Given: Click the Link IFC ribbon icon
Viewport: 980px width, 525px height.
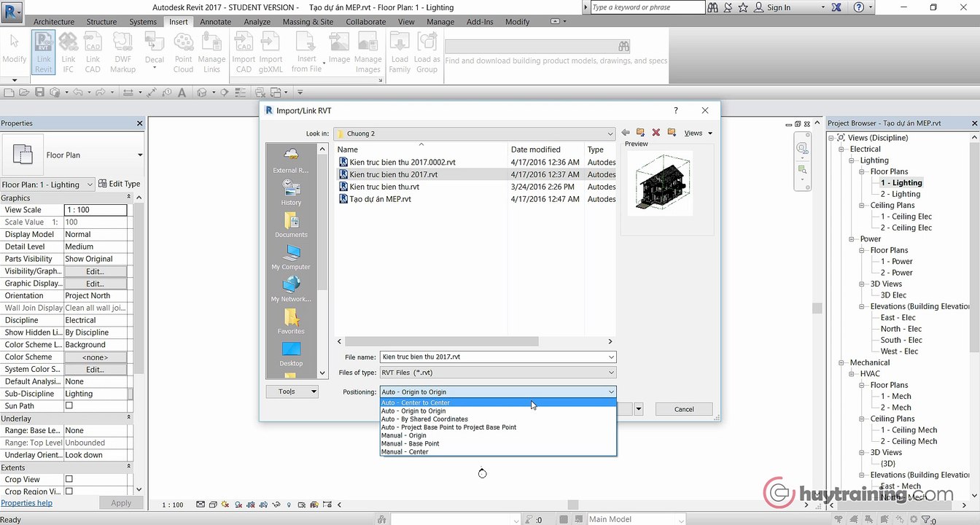Looking at the screenshot, I should (69, 52).
